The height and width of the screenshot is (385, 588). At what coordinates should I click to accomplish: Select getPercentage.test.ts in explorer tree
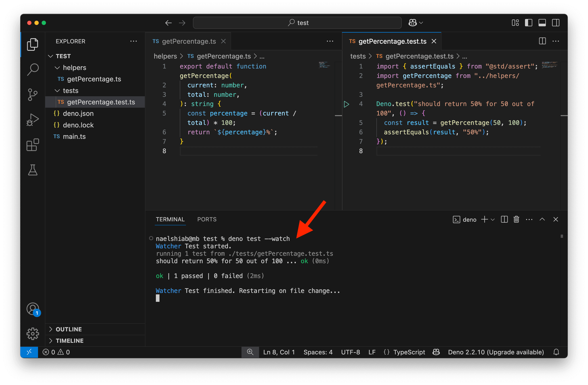coord(95,102)
